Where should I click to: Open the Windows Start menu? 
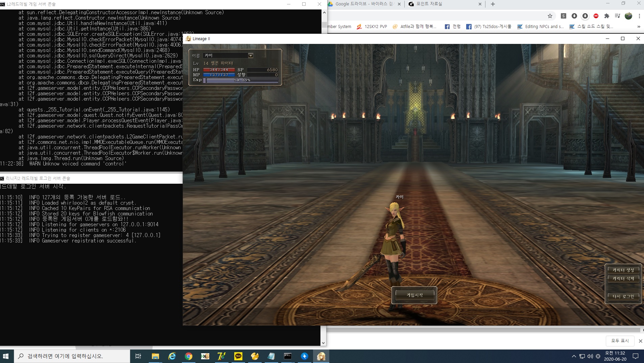(x=6, y=356)
